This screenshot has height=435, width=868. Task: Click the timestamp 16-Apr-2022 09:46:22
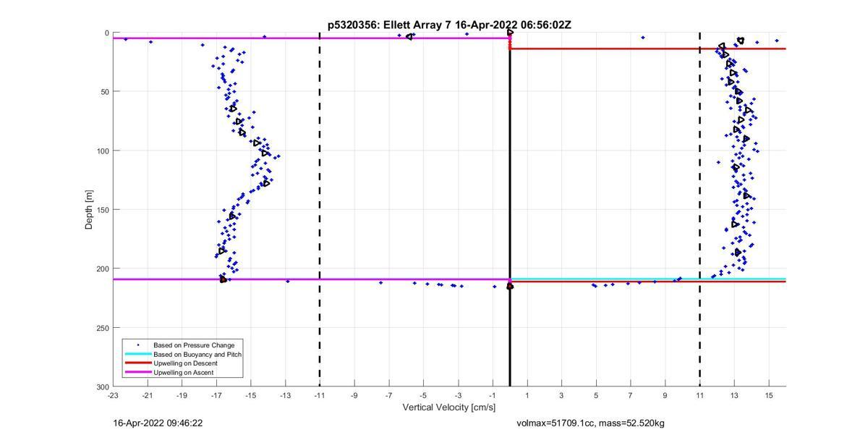(158, 423)
